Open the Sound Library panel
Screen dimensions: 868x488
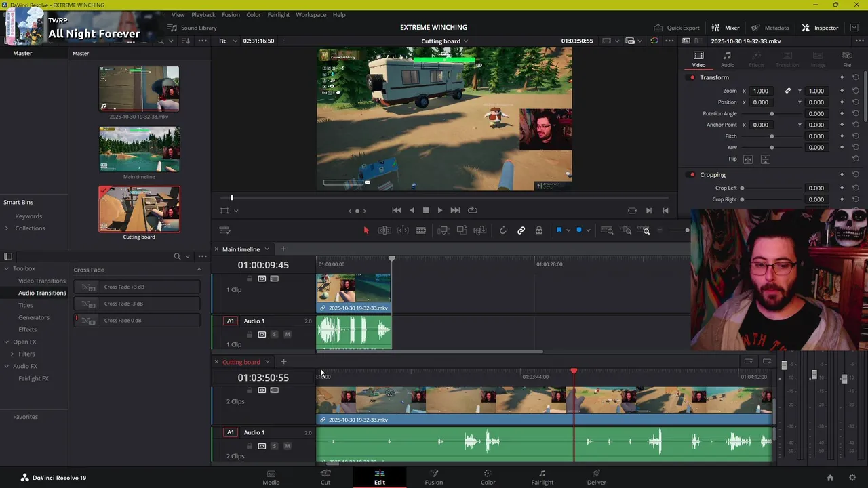(193, 28)
